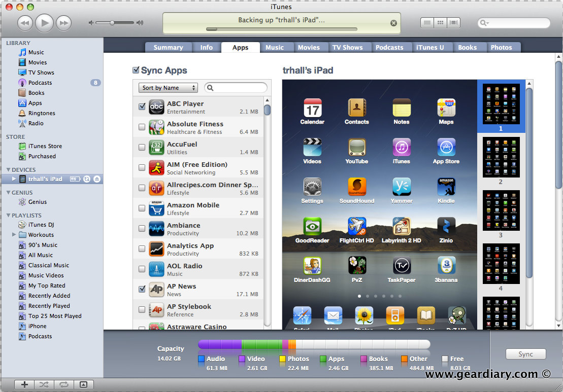Collapse the DEVICES section triangle
563x392 pixels.
(x=8, y=170)
